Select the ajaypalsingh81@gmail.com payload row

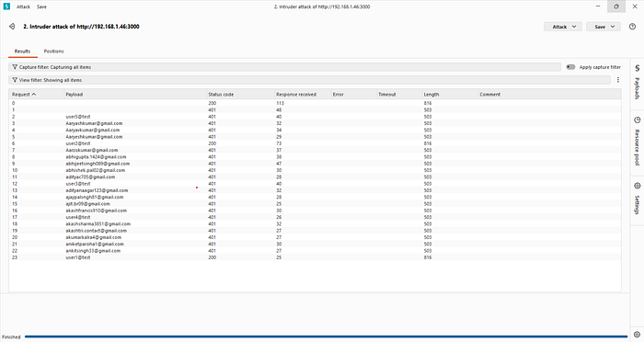pyautogui.click(x=315, y=197)
